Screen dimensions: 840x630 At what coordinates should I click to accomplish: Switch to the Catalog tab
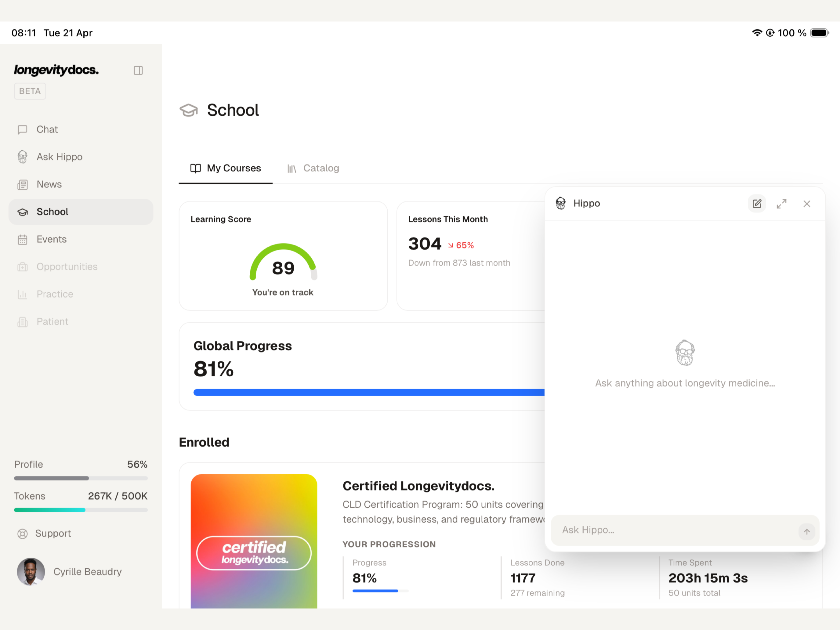tap(313, 168)
